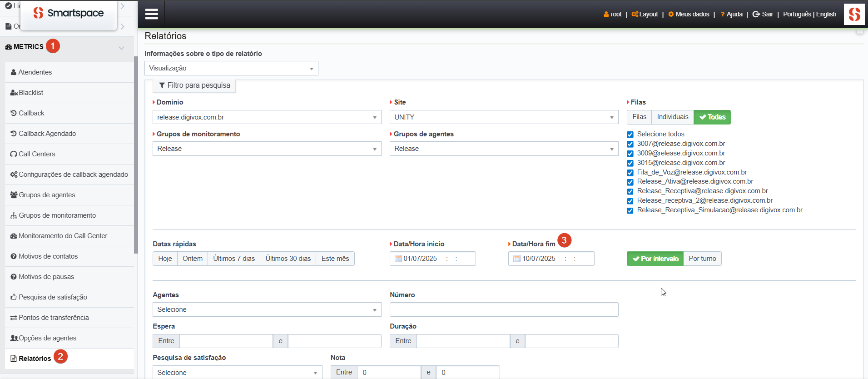The image size is (868, 379).
Task: Open the Visualização report type dropdown
Action: click(x=231, y=68)
